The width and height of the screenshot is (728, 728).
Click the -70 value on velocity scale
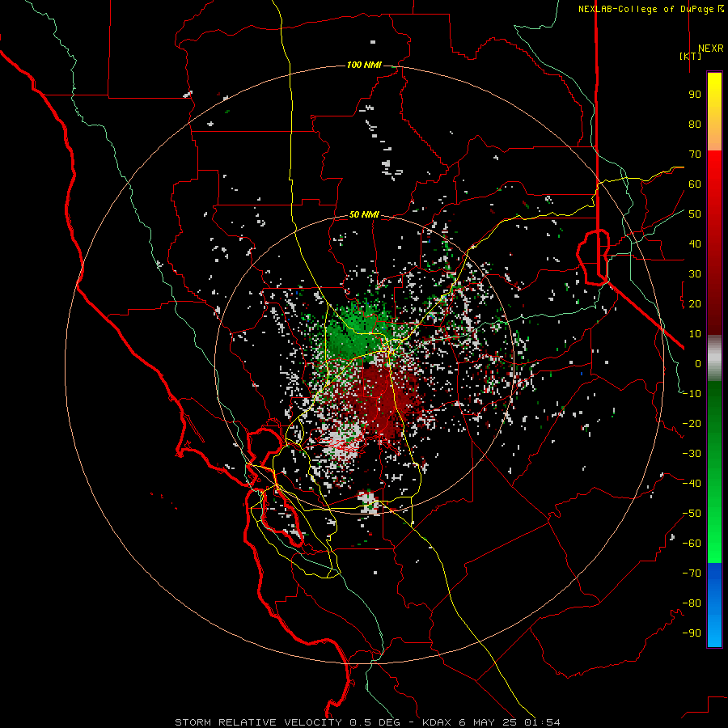point(692,574)
